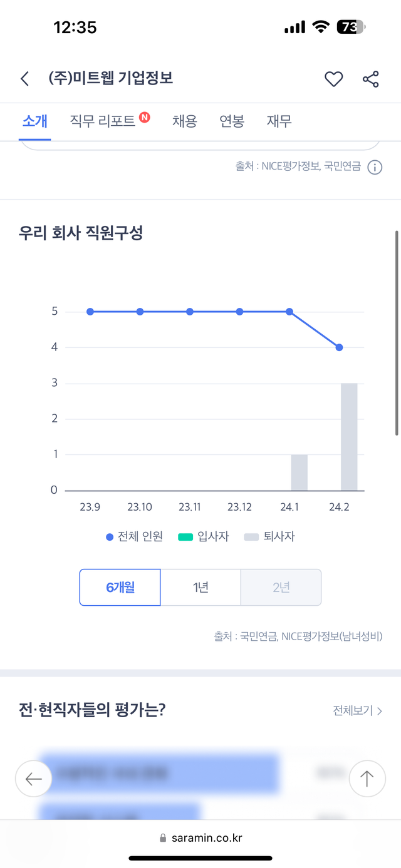This screenshot has height=868, width=401.
Task: Go to the 재무 tab
Action: click(x=279, y=121)
